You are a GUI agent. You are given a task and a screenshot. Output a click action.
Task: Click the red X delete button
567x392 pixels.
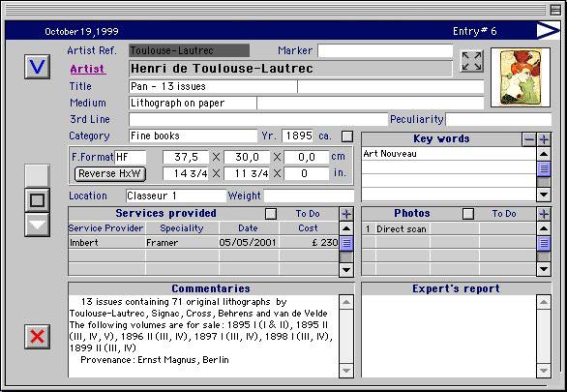tap(37, 337)
